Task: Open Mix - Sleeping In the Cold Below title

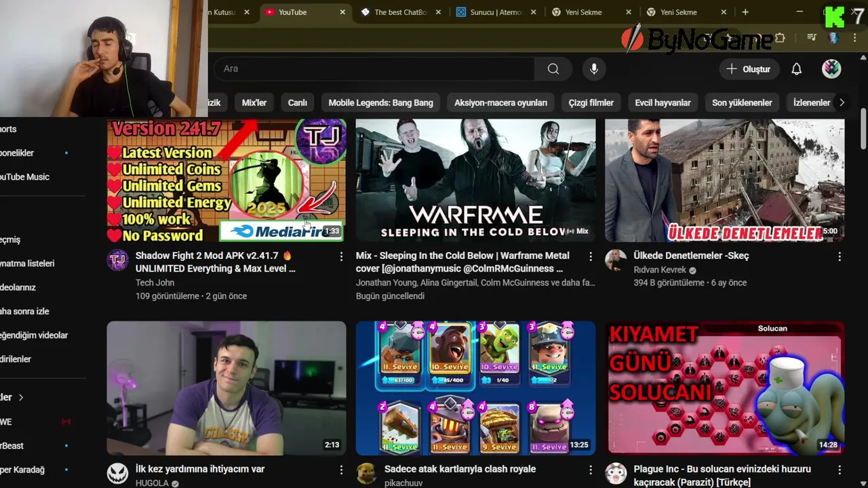Action: [462, 262]
